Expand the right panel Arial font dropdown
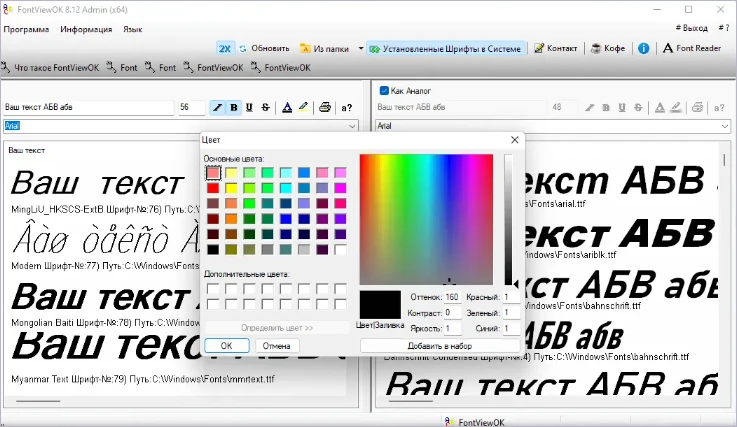The height and width of the screenshot is (427, 737). [x=724, y=126]
